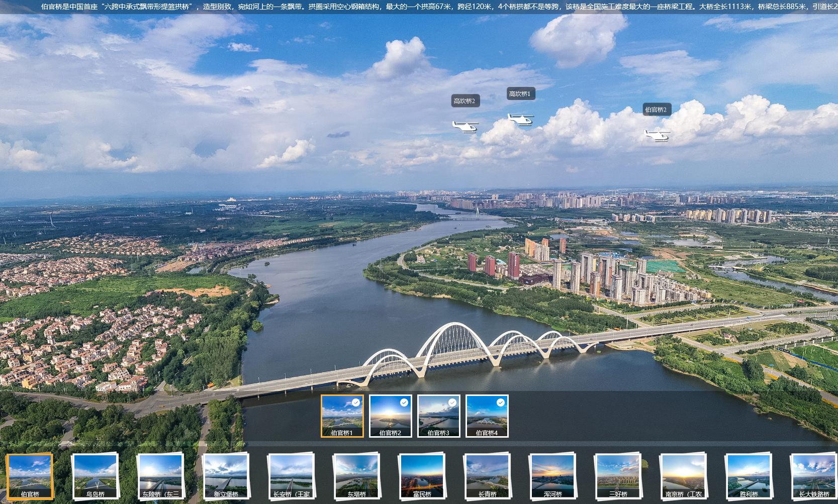Select the 胜利桥 album thumbnail
The image size is (838, 504).
pos(749,475)
